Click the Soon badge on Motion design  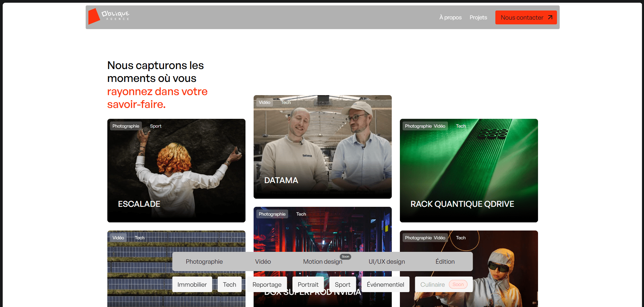tap(345, 257)
